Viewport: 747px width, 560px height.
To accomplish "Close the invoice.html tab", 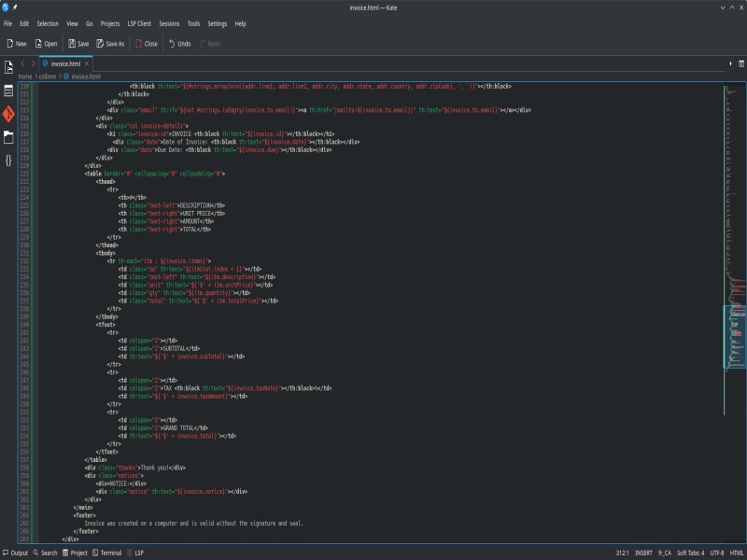I will coord(87,63).
